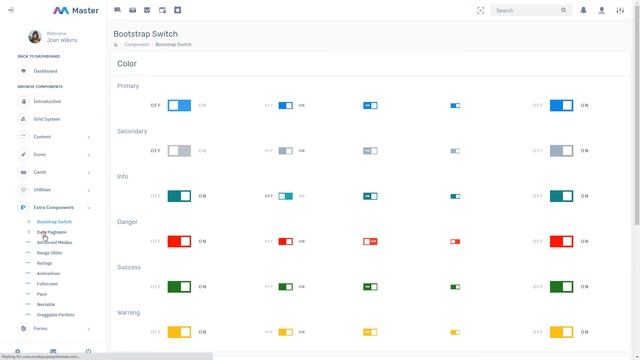Open Pace submenu item
The width and height of the screenshot is (640, 360).
click(x=42, y=294)
